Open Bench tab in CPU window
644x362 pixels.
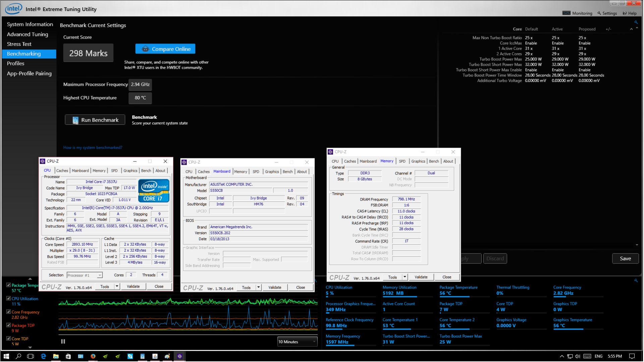(146, 170)
